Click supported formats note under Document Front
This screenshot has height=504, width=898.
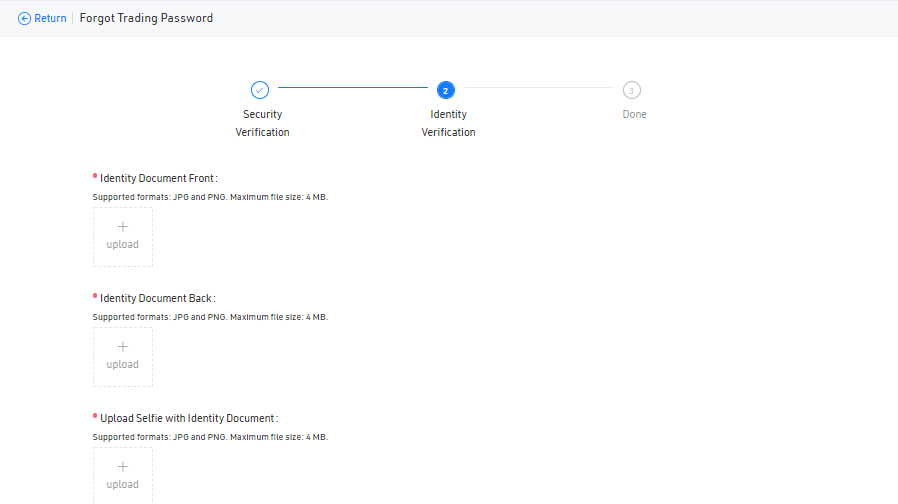click(210, 197)
